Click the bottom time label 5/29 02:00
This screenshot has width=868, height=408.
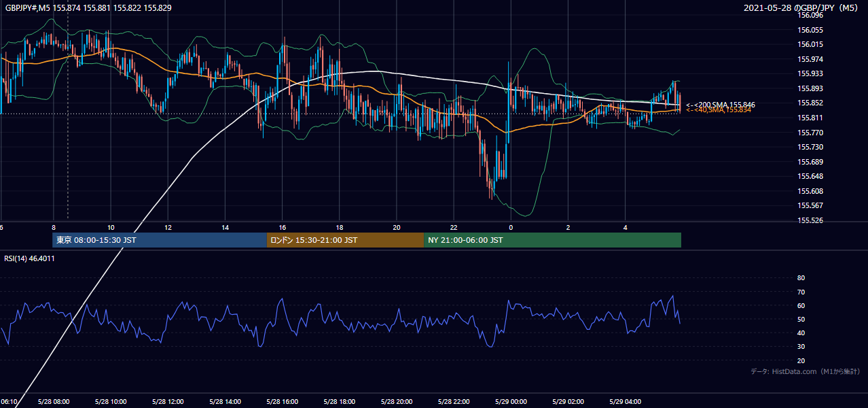click(568, 402)
